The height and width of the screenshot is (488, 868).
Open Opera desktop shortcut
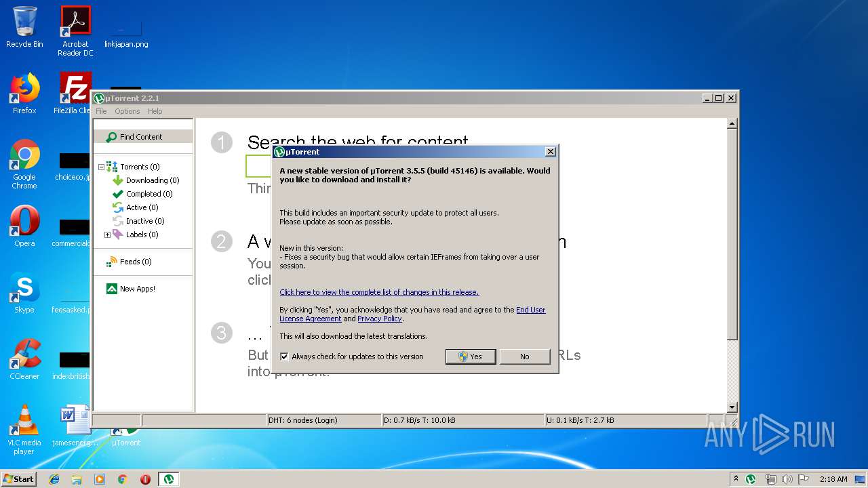pos(24,226)
